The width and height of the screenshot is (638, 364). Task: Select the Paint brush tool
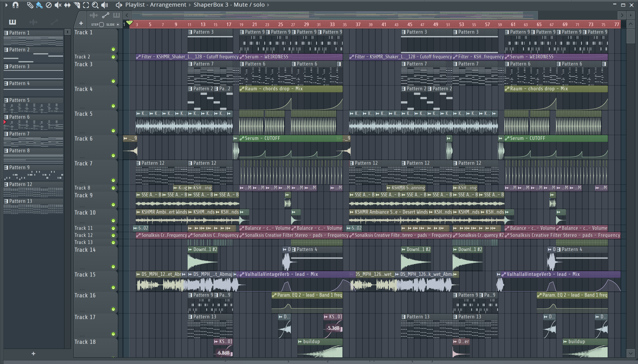(x=39, y=5)
